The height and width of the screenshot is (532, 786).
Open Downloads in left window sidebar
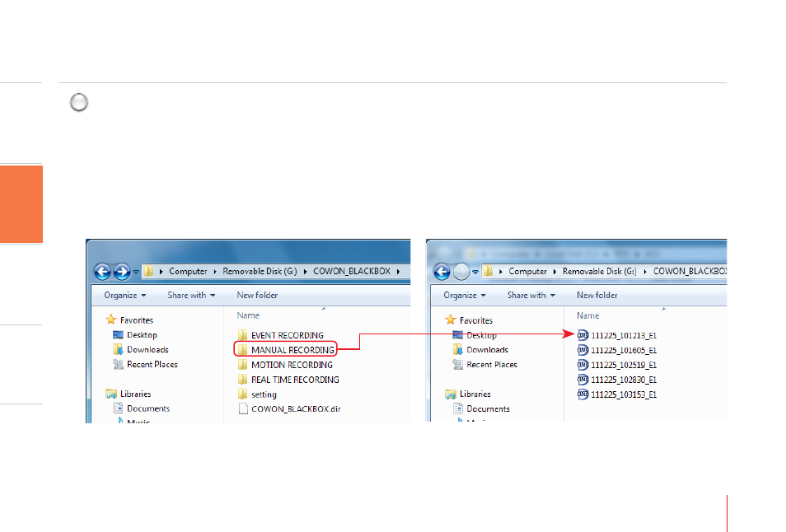[x=141, y=350]
